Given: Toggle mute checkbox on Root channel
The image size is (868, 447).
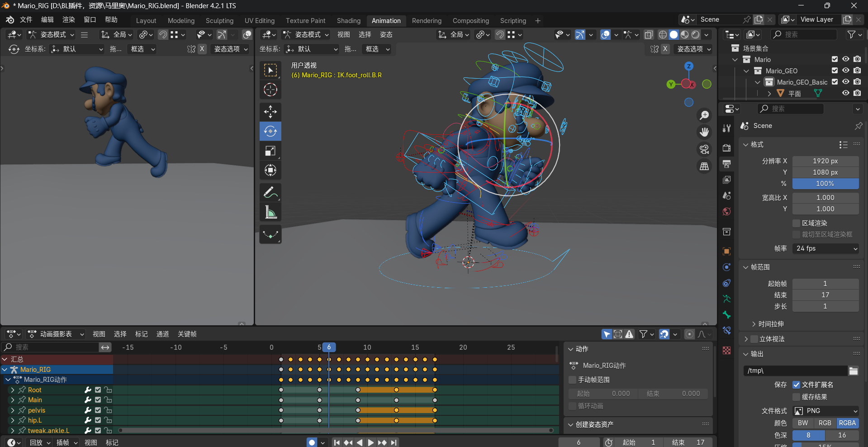Looking at the screenshot, I should pyautogui.click(x=98, y=390).
